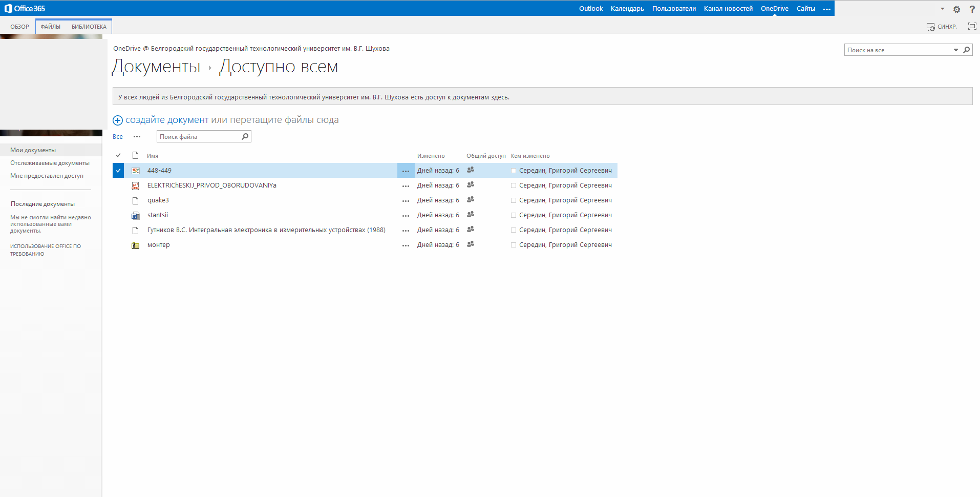Go to Сайты in top navigation
Viewport: 980px width, 497px height.
click(805, 8)
